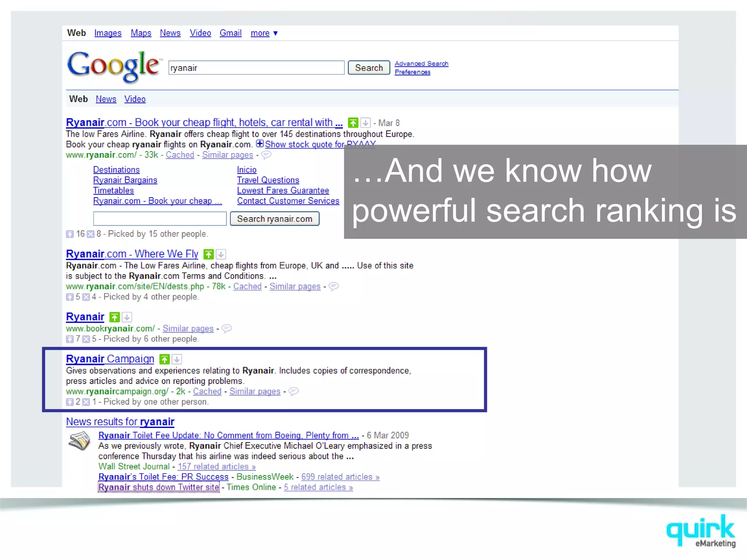Remove the bookryanair.com Ryanair result
747x560 pixels.
pos(127,317)
